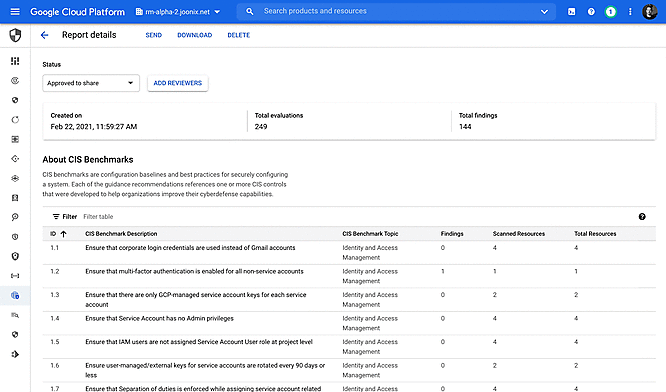Focus the Search products and resources box
666x392 pixels.
395,11
